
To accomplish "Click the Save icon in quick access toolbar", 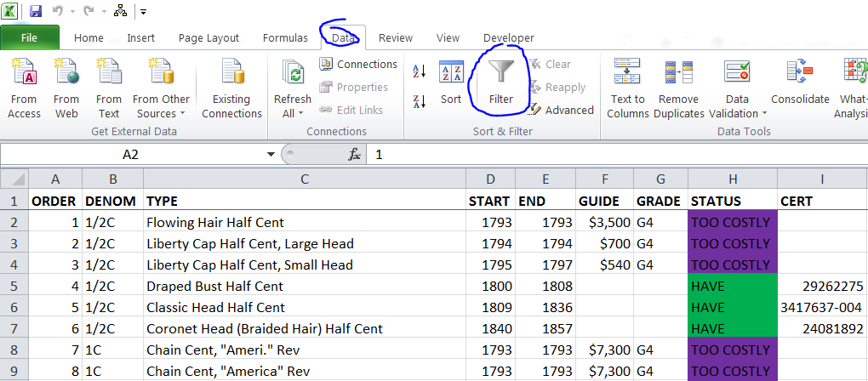I will click(36, 10).
